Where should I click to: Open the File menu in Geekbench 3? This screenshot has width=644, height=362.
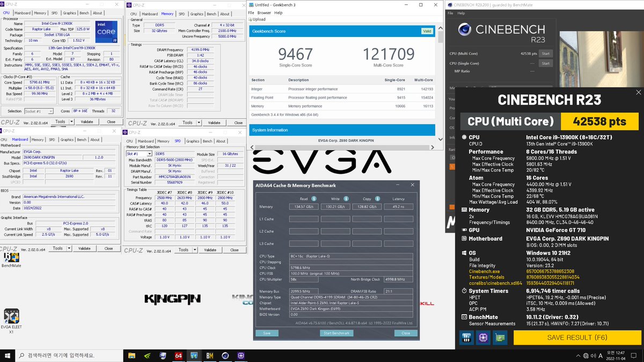251,12
